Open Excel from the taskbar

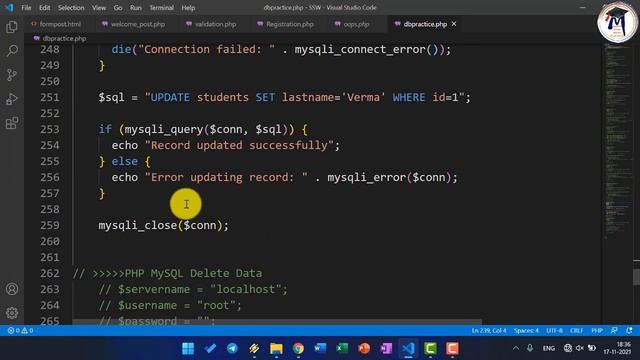(342, 348)
